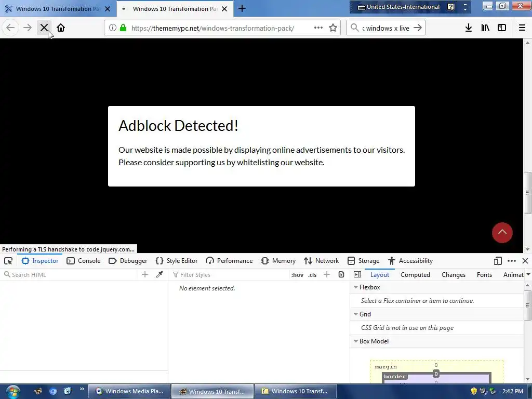532x399 pixels.
Task: Collapse the Box Model section
Action: coord(356,341)
